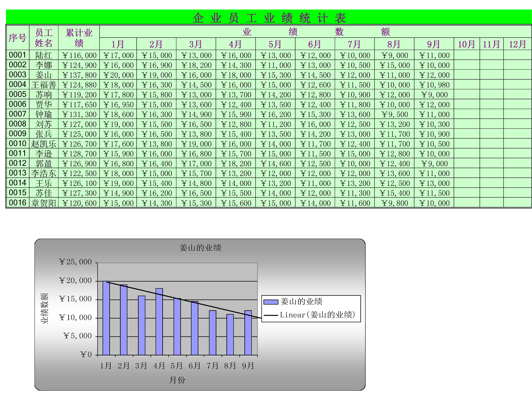Image resolution: width=532 pixels, height=396 pixels.
Task: Select the cumulative total ¥124,880 cell
Action: pyautogui.click(x=79, y=85)
